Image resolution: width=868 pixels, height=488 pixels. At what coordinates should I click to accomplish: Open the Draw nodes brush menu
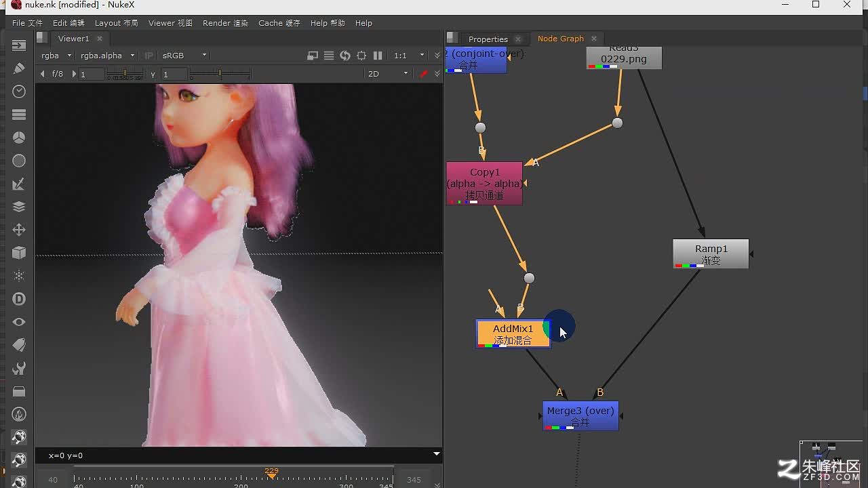click(19, 68)
